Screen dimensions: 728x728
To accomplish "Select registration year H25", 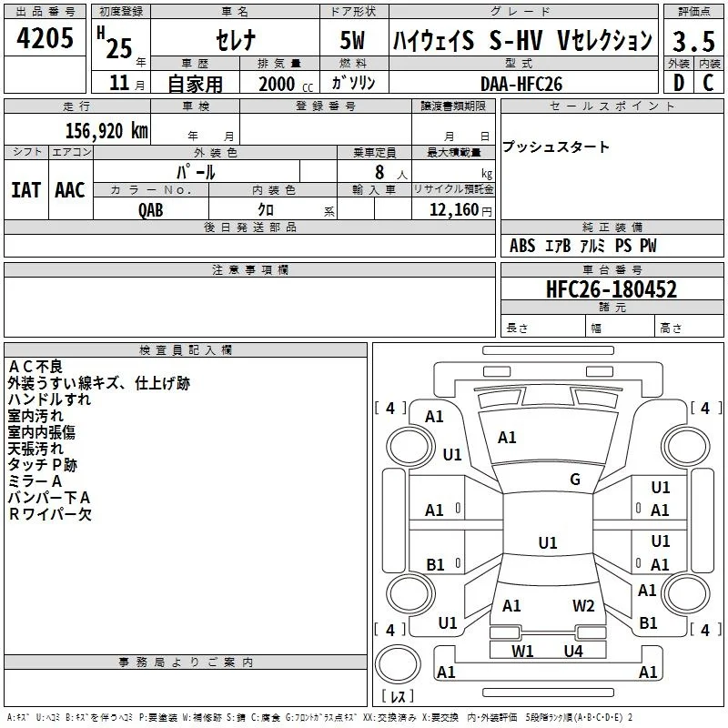I will pos(115,43).
